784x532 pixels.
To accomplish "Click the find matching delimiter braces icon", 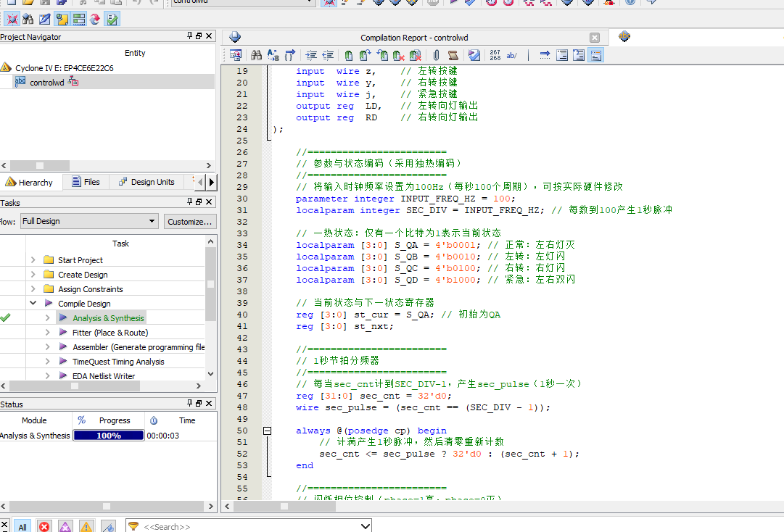I will point(290,55).
